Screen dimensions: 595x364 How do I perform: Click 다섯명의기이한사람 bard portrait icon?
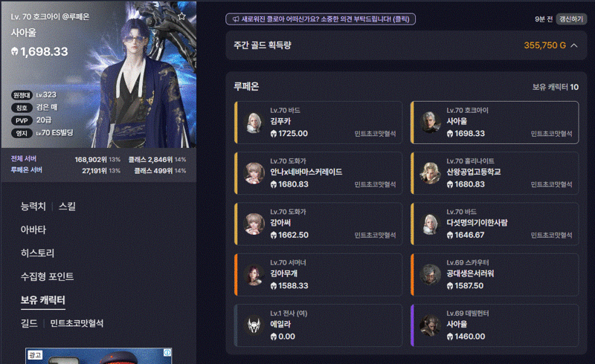(430, 224)
